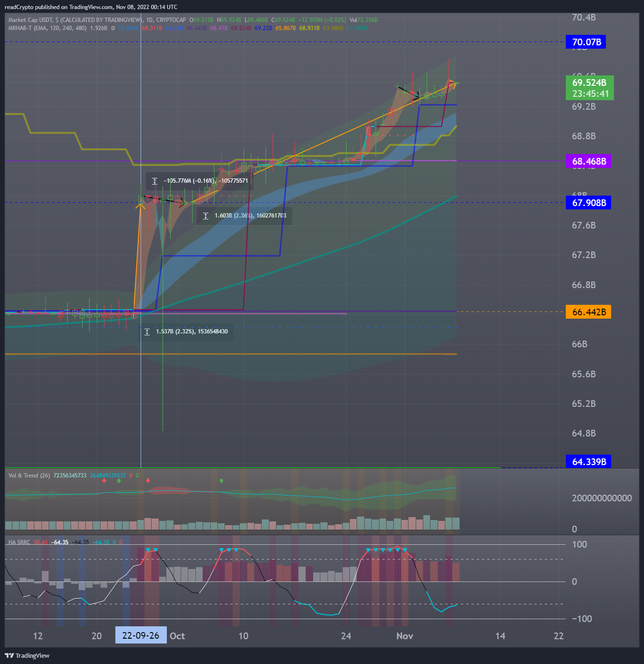Click the 68.8B tick on price axis
The width and height of the screenshot is (644, 664).
[x=584, y=136]
